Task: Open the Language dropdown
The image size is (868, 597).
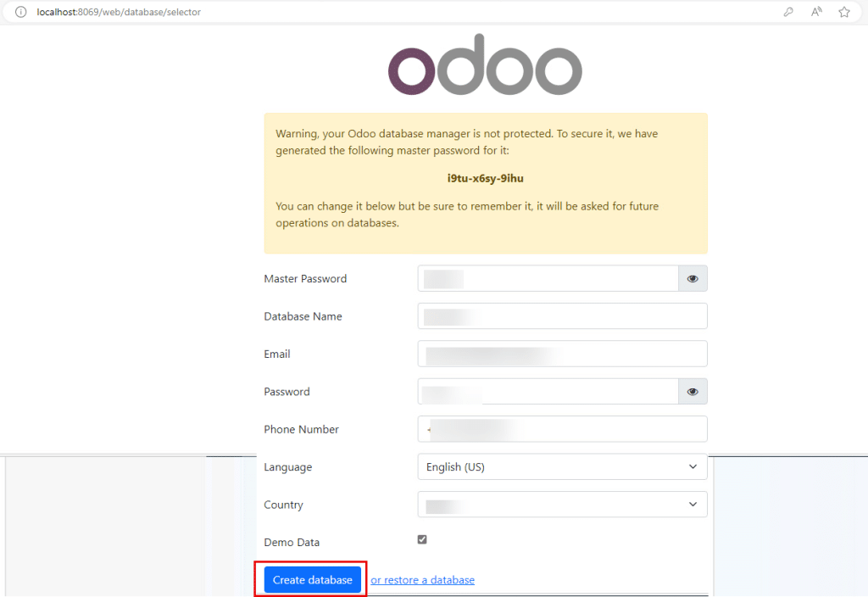Action: click(562, 466)
